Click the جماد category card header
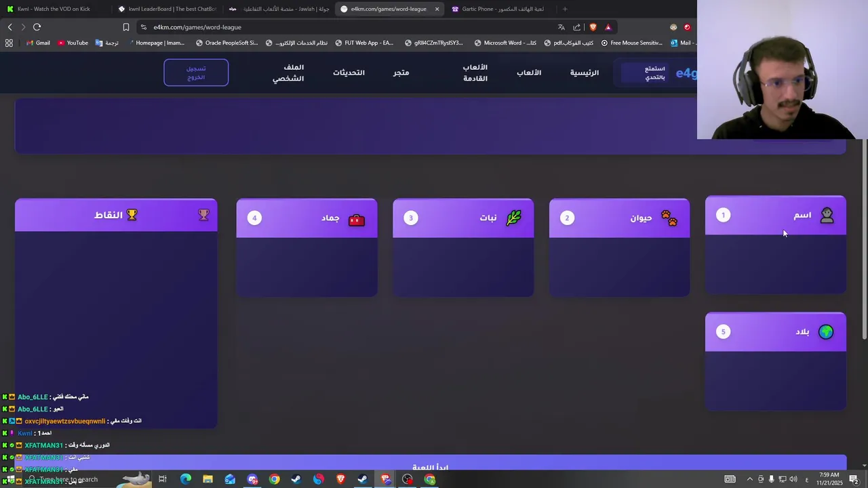The width and height of the screenshot is (868, 488). tap(307, 218)
